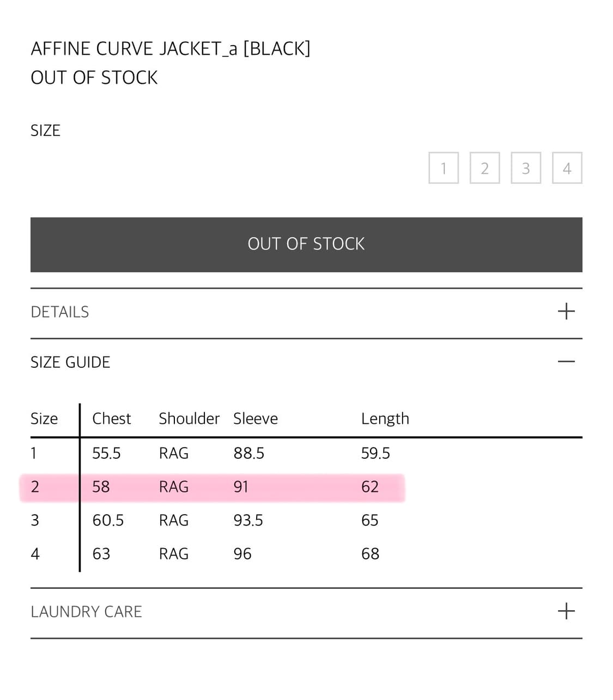Collapse Size Guide with minus icon
Screen dimensions: 613x700
(x=566, y=362)
